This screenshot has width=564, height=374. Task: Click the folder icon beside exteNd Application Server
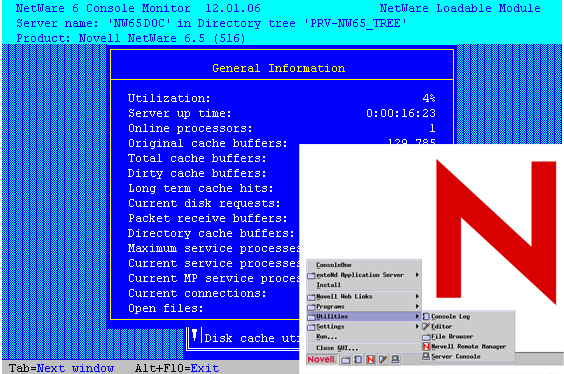[311, 276]
